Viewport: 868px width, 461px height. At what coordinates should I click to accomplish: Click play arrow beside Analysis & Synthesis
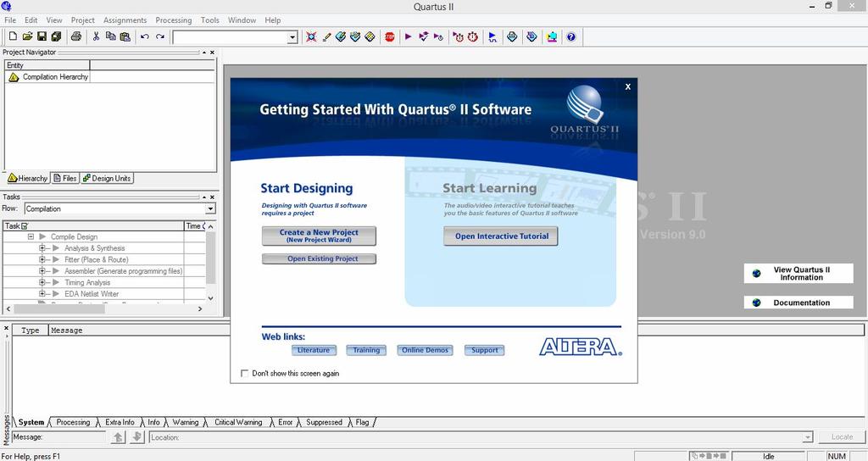(x=56, y=248)
